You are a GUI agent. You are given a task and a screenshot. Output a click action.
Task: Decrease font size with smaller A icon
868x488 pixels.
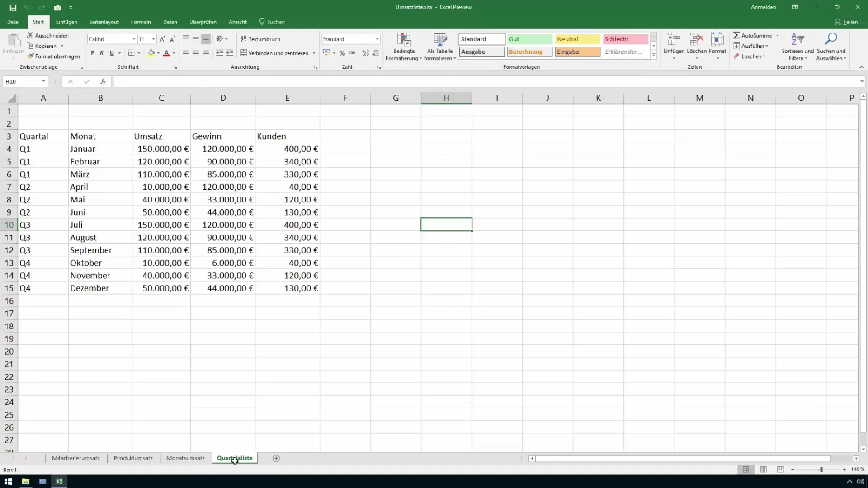172,39
